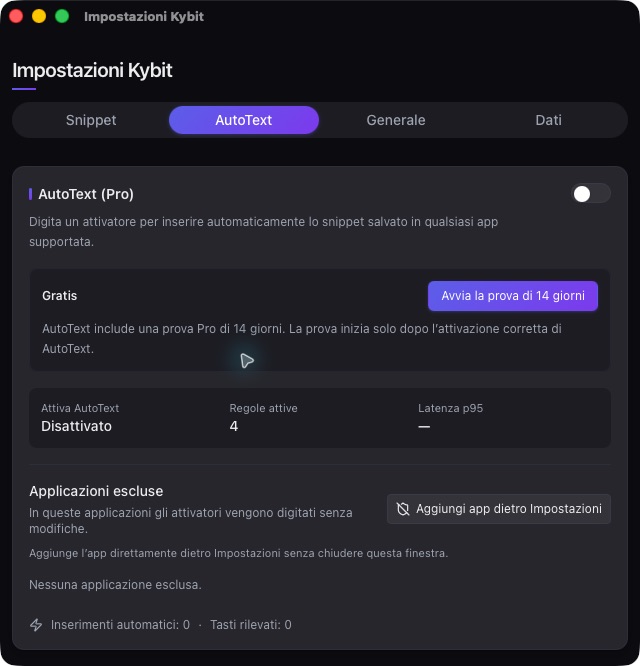Click the lightning bolt icon

coord(36,625)
